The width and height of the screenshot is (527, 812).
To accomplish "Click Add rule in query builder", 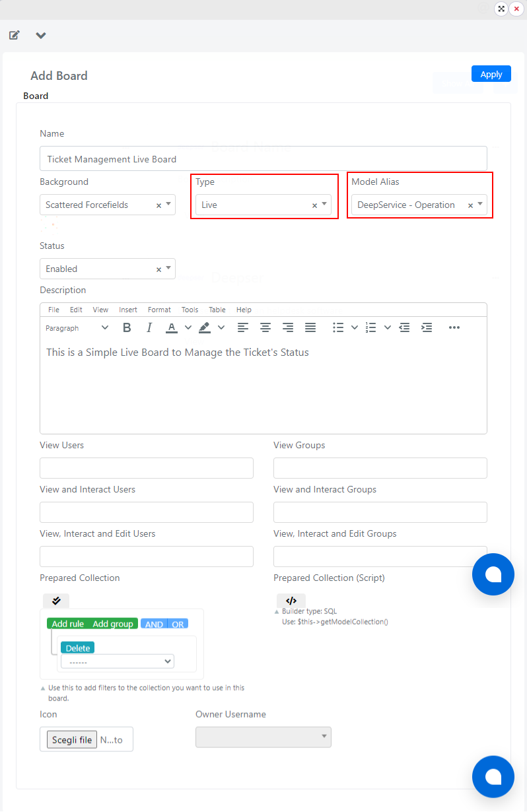I will [67, 624].
